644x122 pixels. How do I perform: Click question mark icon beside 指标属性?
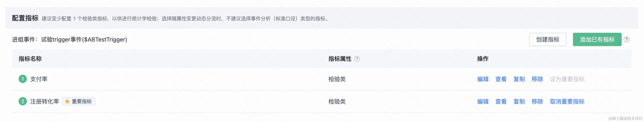pos(357,59)
